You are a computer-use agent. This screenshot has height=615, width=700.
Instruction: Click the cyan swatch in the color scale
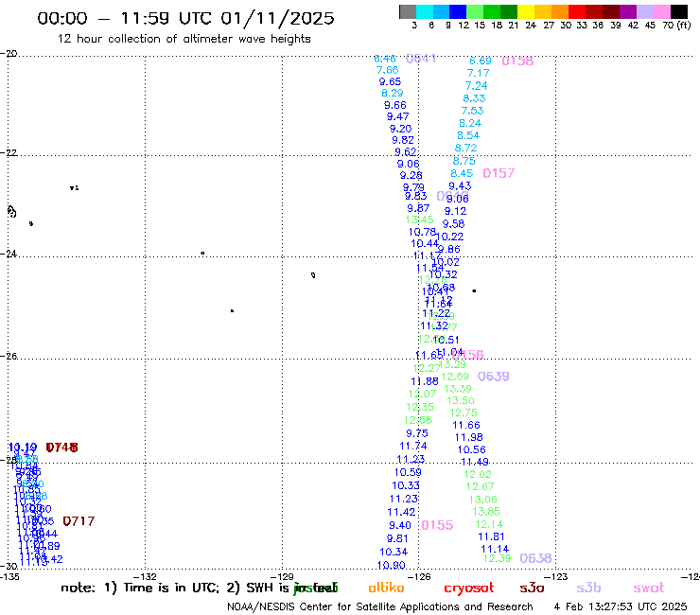click(x=424, y=11)
